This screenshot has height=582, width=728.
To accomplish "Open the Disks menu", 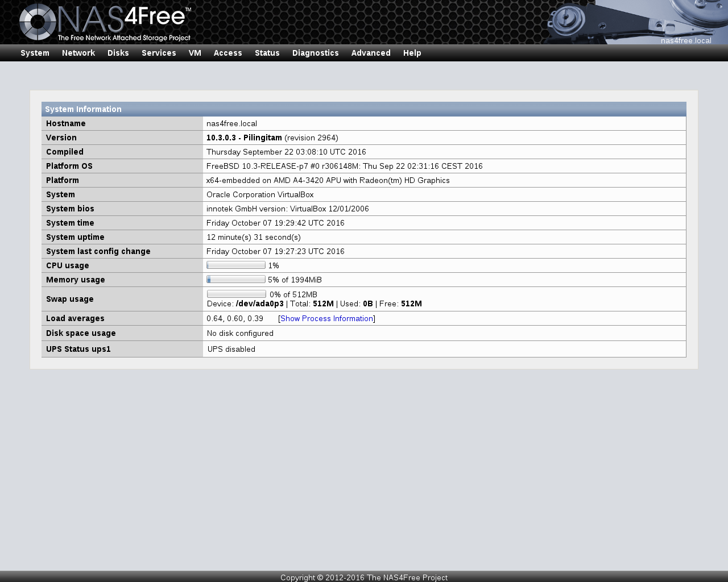I will [118, 53].
